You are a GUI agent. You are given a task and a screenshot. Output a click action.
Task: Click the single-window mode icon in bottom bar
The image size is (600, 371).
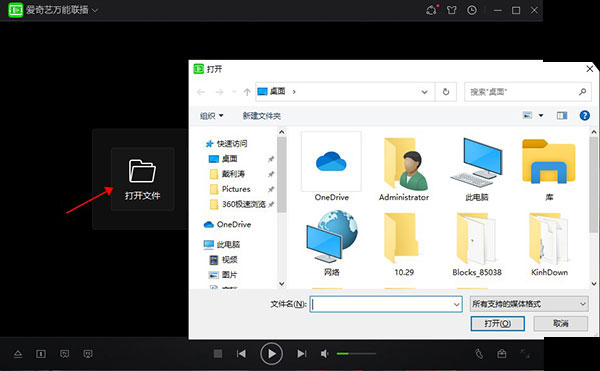tap(41, 354)
